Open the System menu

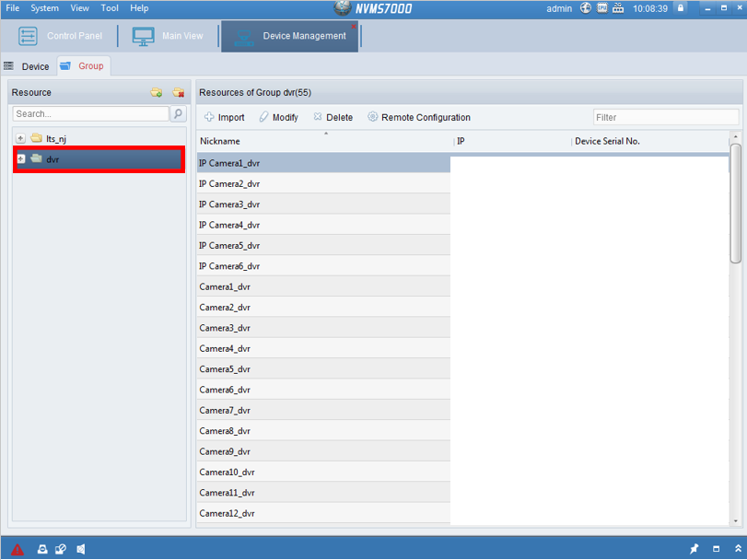pyautogui.click(x=44, y=8)
